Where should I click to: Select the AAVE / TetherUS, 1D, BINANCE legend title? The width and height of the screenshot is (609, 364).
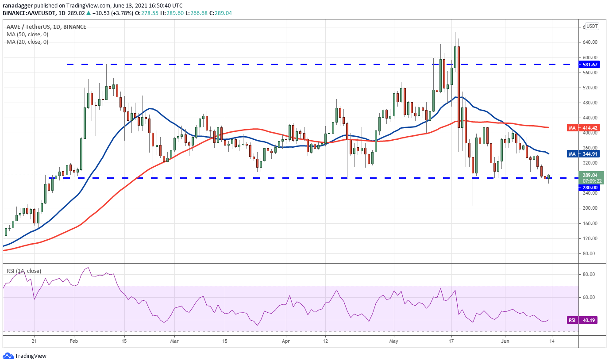[x=46, y=27]
